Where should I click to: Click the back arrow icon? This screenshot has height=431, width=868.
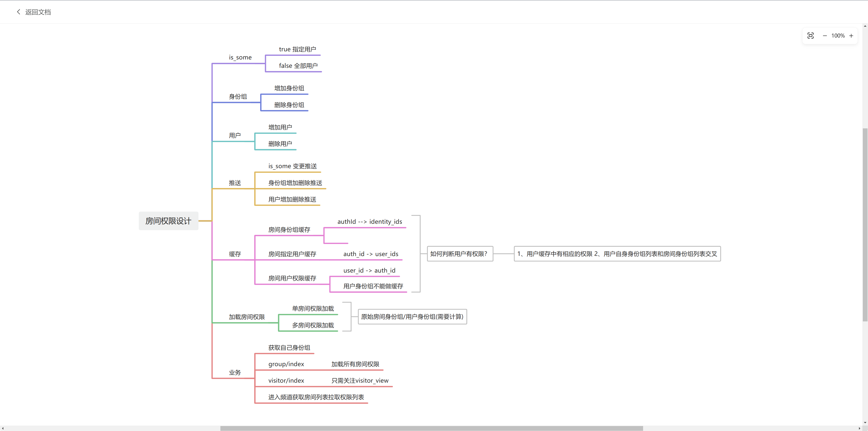pyautogui.click(x=19, y=12)
